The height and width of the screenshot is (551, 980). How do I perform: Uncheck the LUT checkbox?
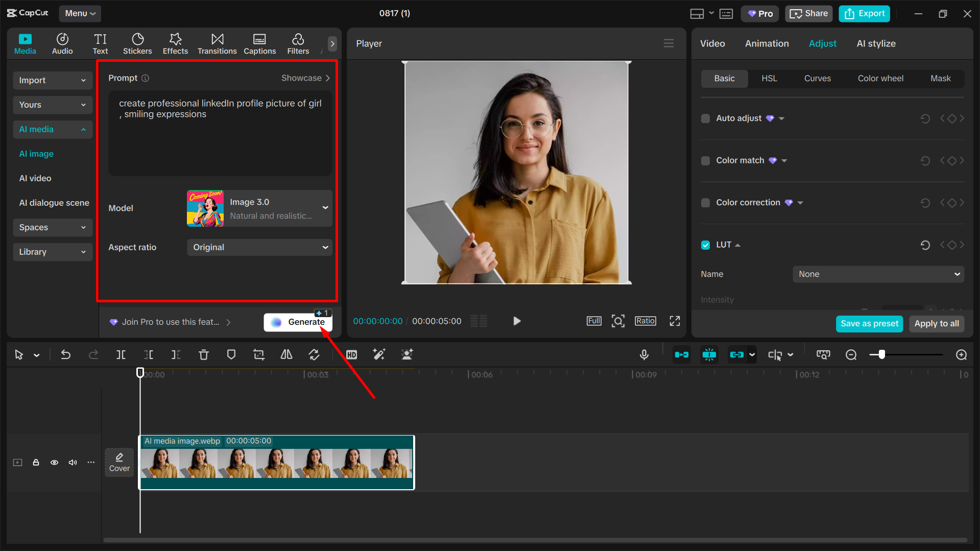pos(706,245)
